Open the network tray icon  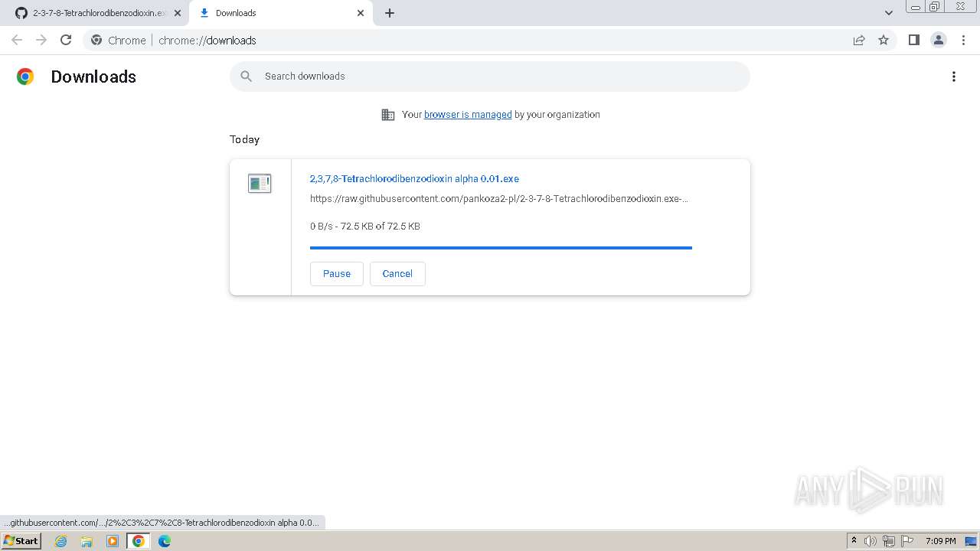coord(889,541)
